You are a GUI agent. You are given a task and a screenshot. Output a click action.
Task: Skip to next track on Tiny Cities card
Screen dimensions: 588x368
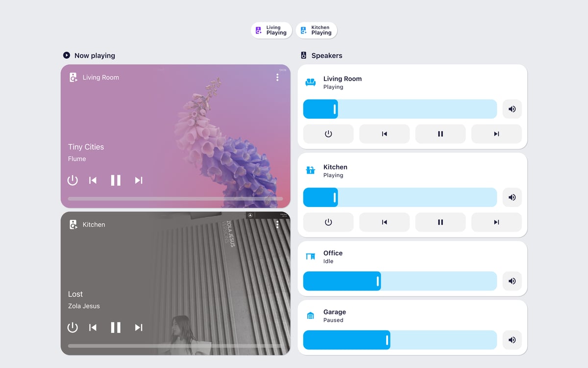pos(139,180)
